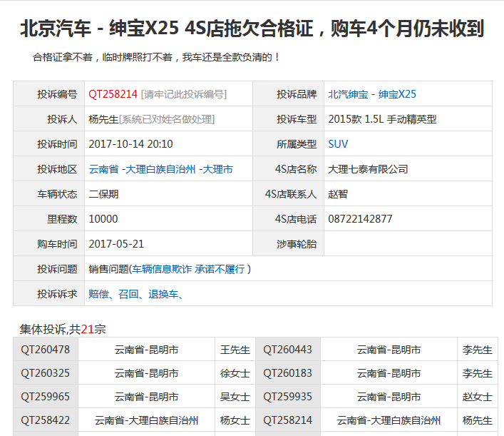Click 赵女士 in the QT259935 row

pos(478,397)
